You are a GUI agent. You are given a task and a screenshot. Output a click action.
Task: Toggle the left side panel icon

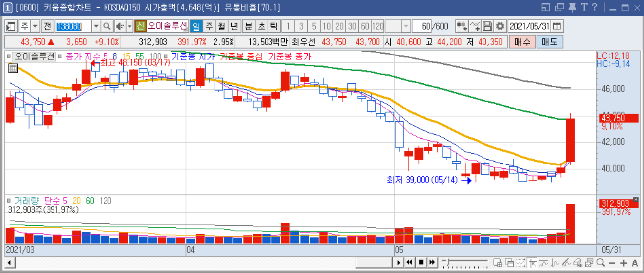tap(11, 26)
